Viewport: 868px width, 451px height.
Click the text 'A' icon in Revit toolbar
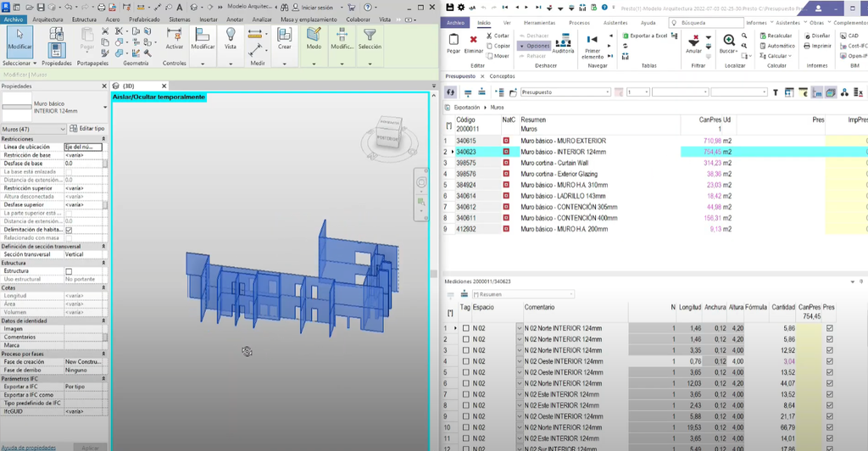click(180, 7)
